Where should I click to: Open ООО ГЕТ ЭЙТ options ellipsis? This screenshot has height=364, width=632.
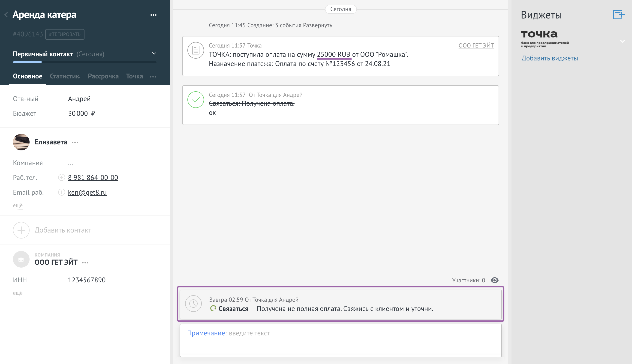pos(85,263)
